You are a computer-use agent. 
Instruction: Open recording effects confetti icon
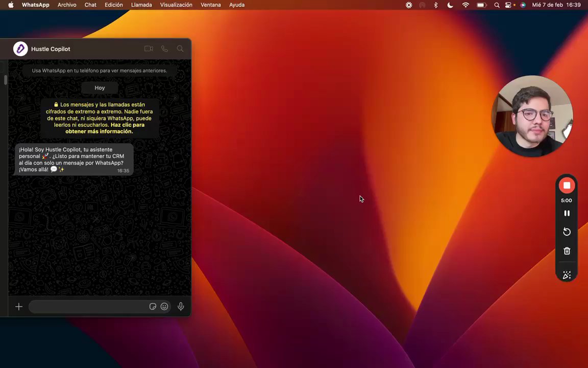pyautogui.click(x=567, y=275)
